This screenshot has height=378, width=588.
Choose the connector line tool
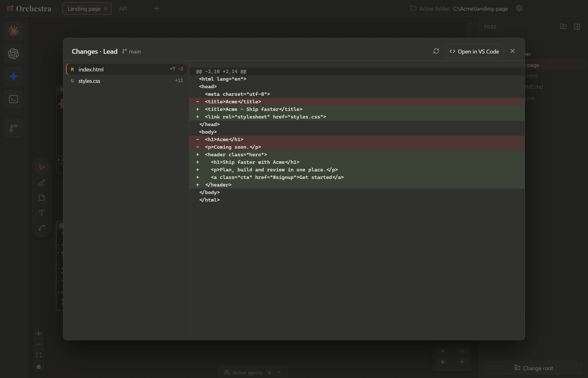42,228
